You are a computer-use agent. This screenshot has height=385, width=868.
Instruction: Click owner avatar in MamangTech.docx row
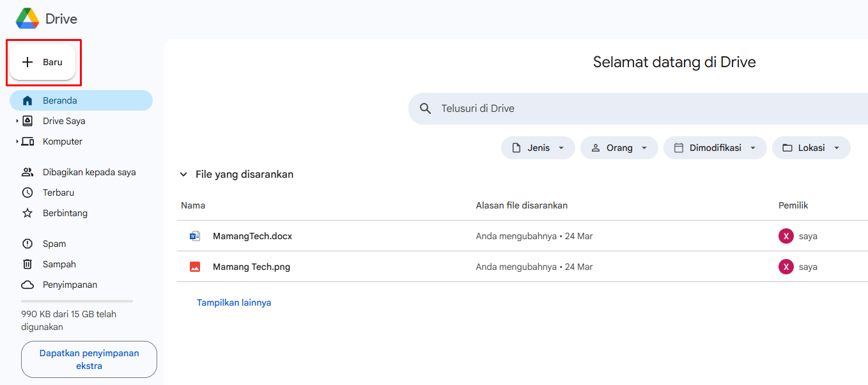(x=786, y=236)
